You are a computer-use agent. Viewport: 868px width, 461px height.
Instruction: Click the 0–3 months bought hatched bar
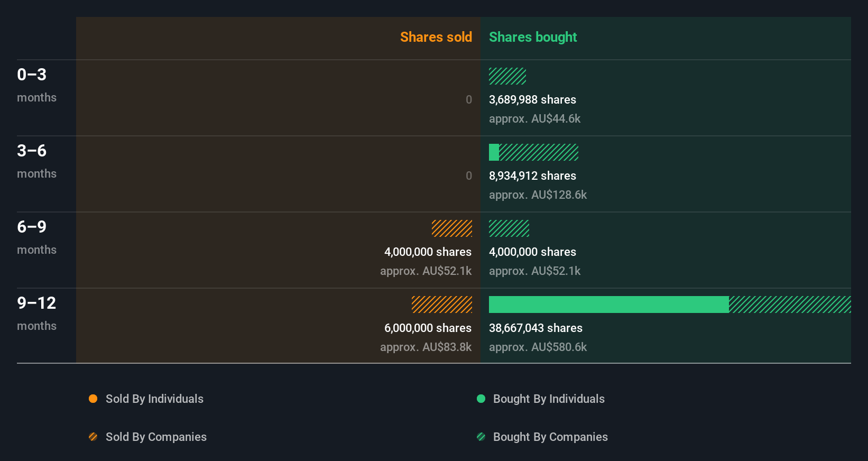507,76
